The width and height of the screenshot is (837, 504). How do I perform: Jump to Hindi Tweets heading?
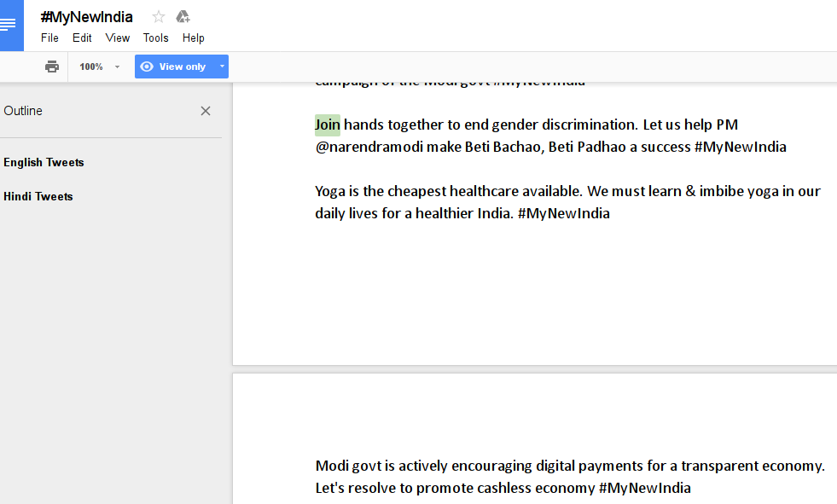pos(38,197)
